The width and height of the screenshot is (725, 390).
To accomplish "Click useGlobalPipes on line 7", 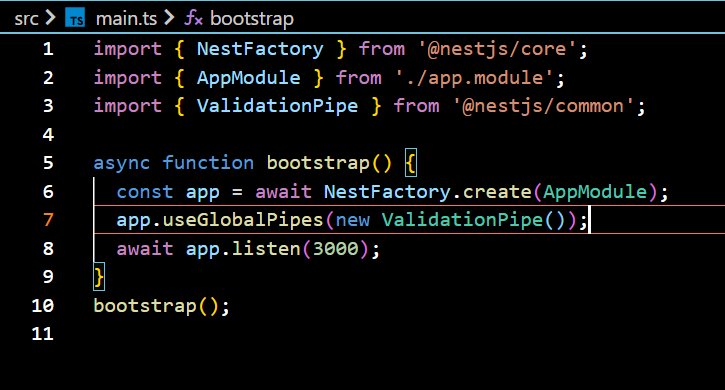I will tap(243, 220).
